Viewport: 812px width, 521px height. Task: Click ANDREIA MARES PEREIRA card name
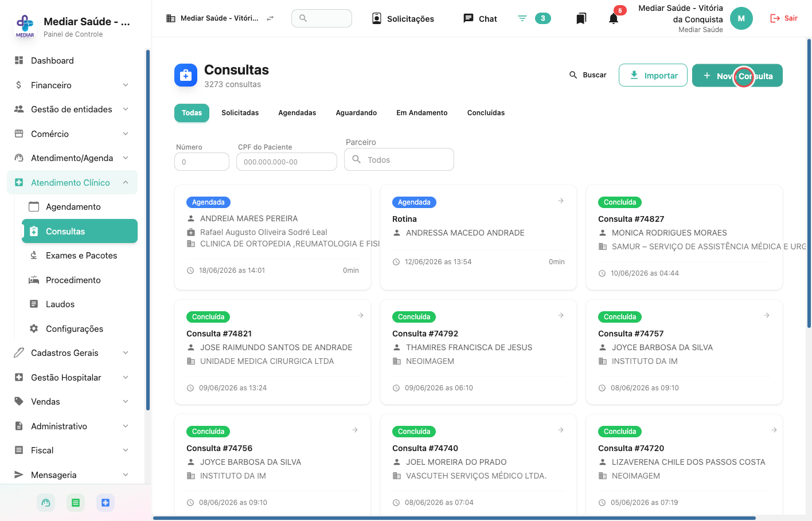pos(249,218)
